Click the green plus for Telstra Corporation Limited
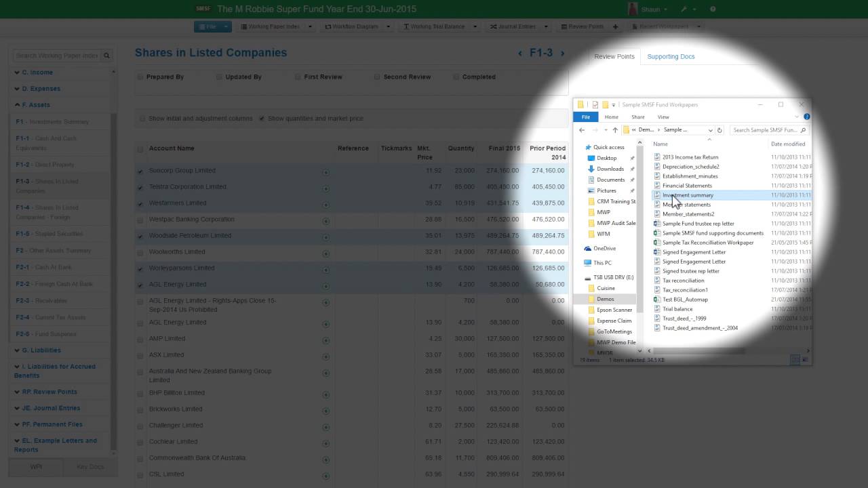The width and height of the screenshot is (868, 488). click(x=325, y=188)
